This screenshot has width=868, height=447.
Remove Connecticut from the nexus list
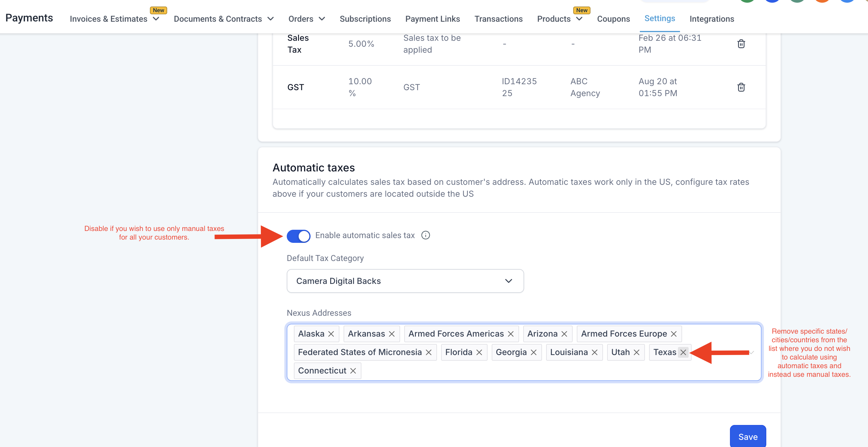(x=353, y=371)
